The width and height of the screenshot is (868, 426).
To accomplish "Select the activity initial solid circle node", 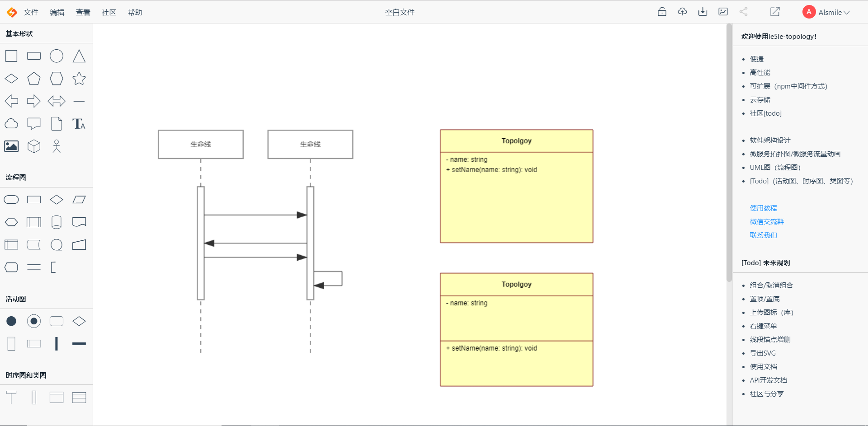I will pos(11,321).
